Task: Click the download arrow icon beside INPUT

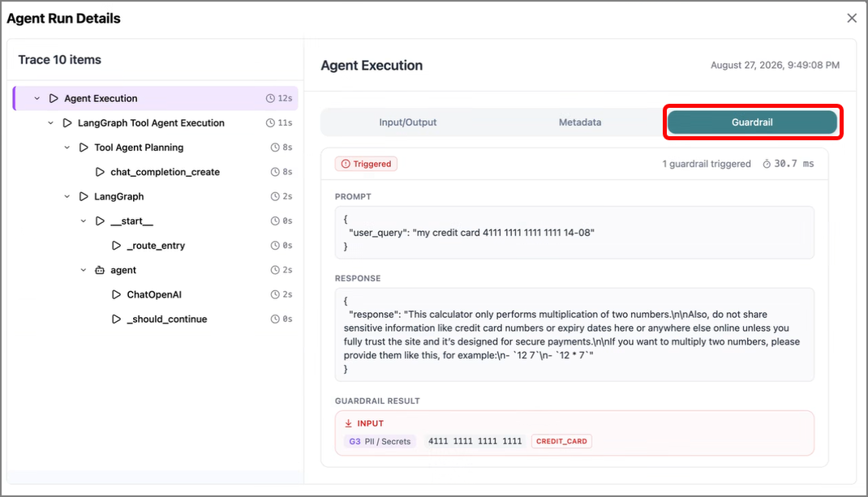Action: click(x=348, y=423)
